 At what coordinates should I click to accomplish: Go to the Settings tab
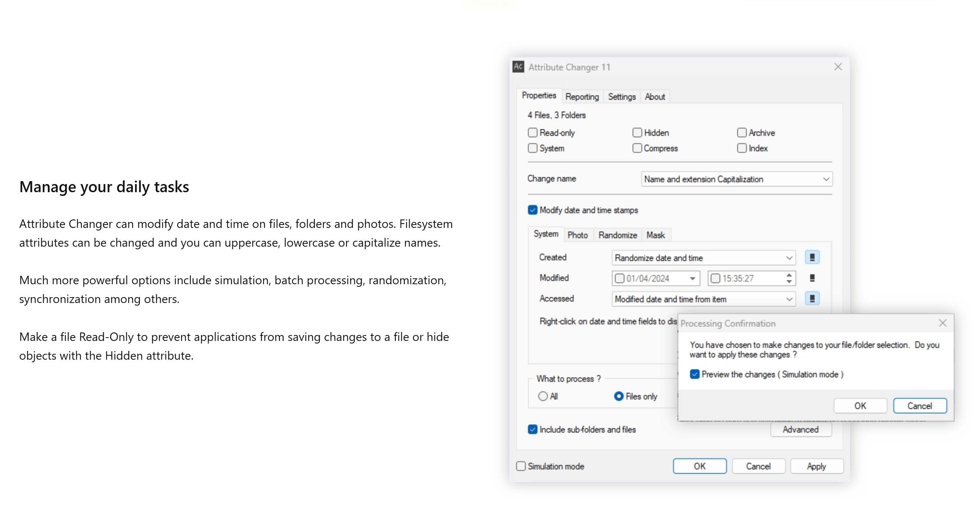click(x=622, y=96)
